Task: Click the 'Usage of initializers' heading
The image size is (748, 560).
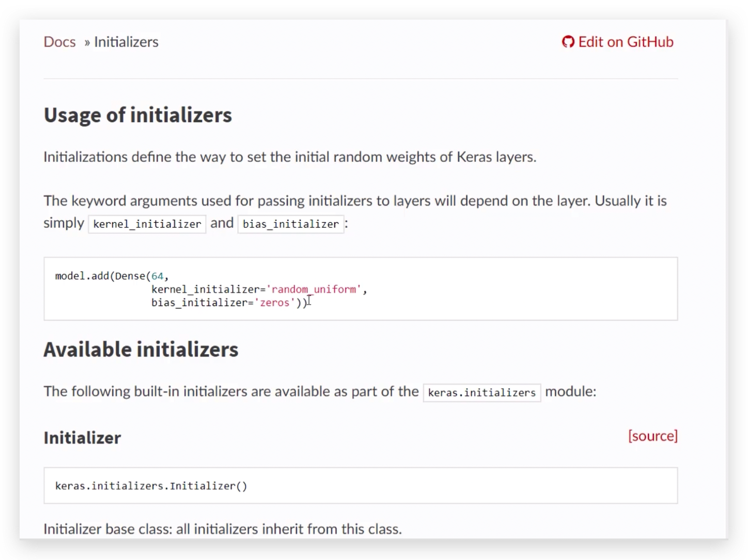Action: (x=138, y=115)
